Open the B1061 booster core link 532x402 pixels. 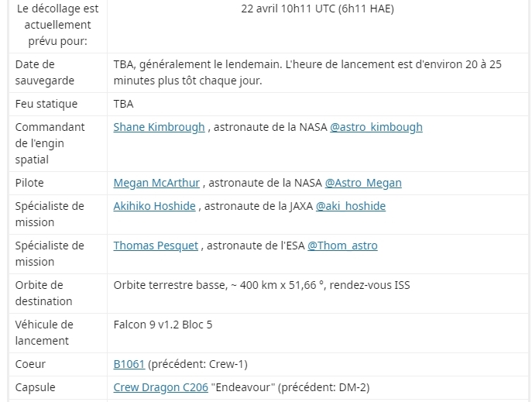[x=129, y=364]
